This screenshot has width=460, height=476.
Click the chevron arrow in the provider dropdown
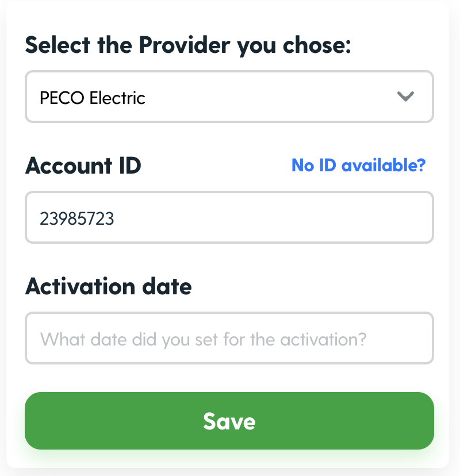406,97
